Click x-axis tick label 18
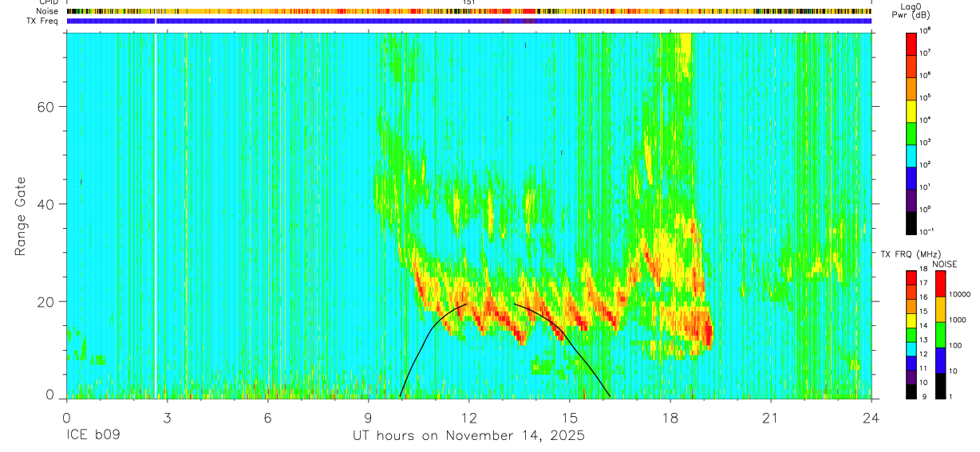This screenshot has width=980, height=452. click(x=670, y=418)
